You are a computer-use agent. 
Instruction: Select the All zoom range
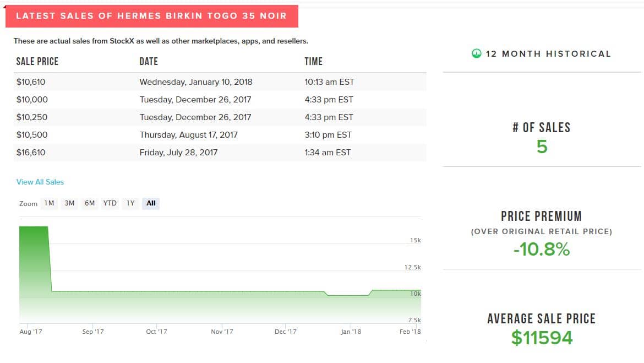[x=151, y=203]
